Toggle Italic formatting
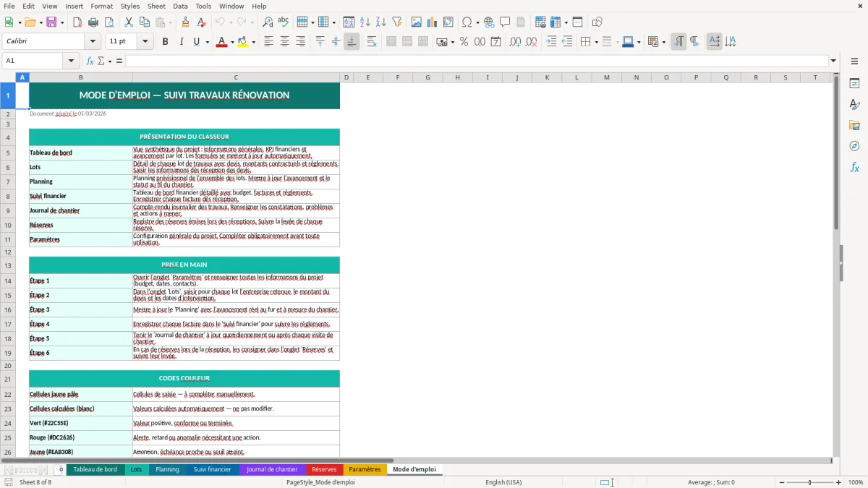868x488 pixels. coord(181,42)
